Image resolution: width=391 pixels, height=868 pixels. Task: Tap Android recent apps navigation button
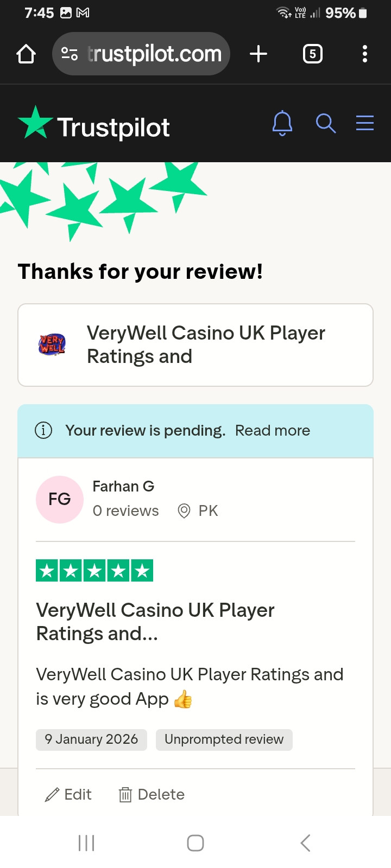tap(86, 843)
